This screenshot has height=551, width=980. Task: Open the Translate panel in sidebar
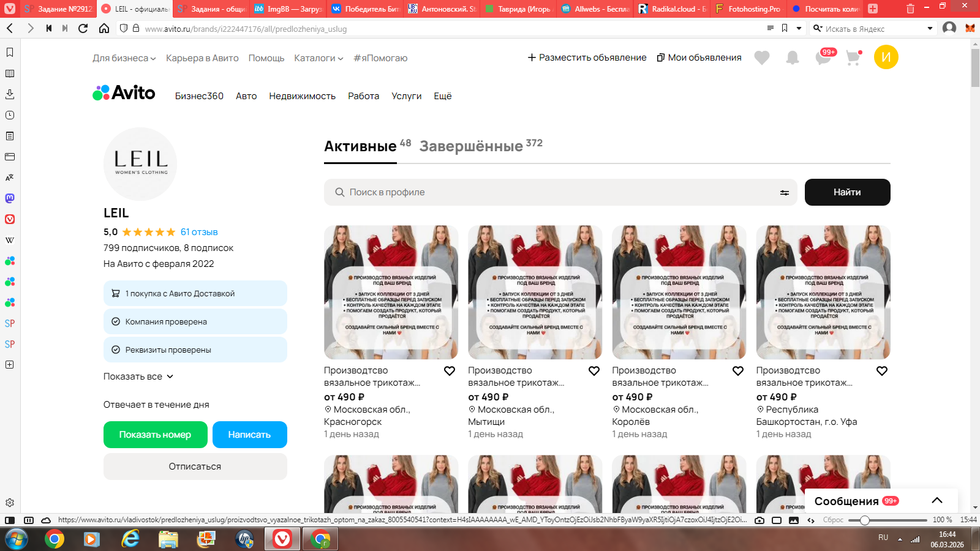coord(10,178)
